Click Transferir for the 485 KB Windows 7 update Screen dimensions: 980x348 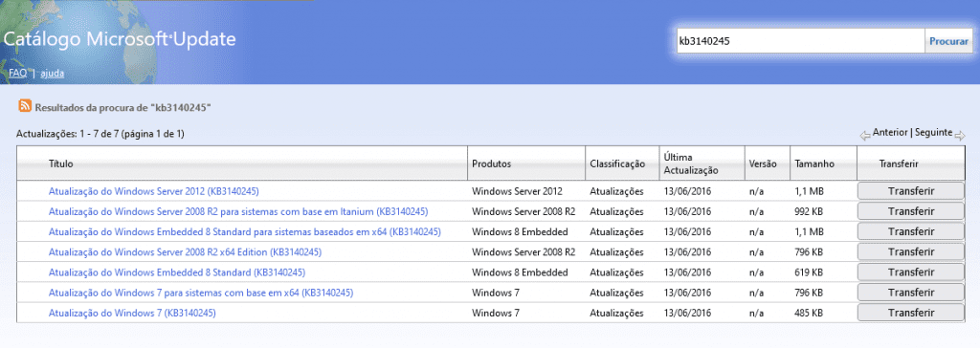[x=911, y=313]
